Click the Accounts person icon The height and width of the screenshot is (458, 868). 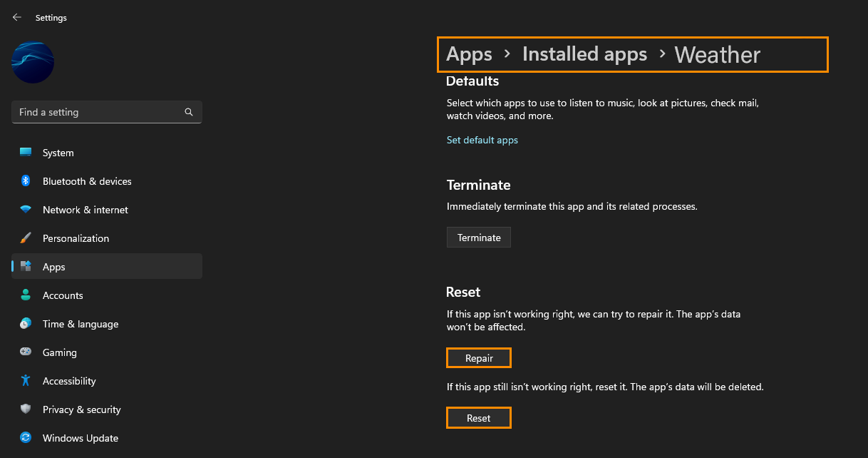[x=26, y=295]
